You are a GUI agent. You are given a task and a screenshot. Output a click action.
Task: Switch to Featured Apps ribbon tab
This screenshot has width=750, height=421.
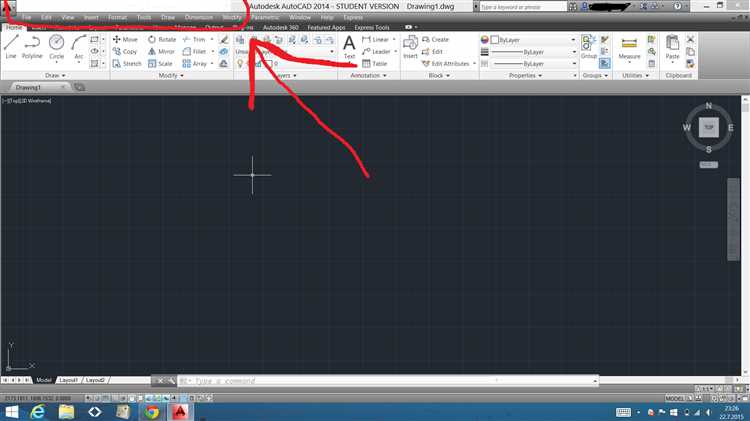click(326, 27)
